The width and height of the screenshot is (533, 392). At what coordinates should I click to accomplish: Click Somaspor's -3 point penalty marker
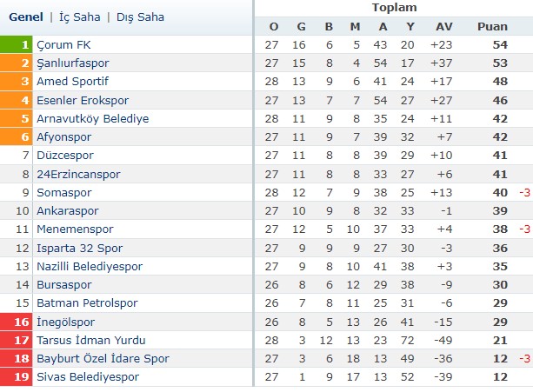(x=524, y=192)
